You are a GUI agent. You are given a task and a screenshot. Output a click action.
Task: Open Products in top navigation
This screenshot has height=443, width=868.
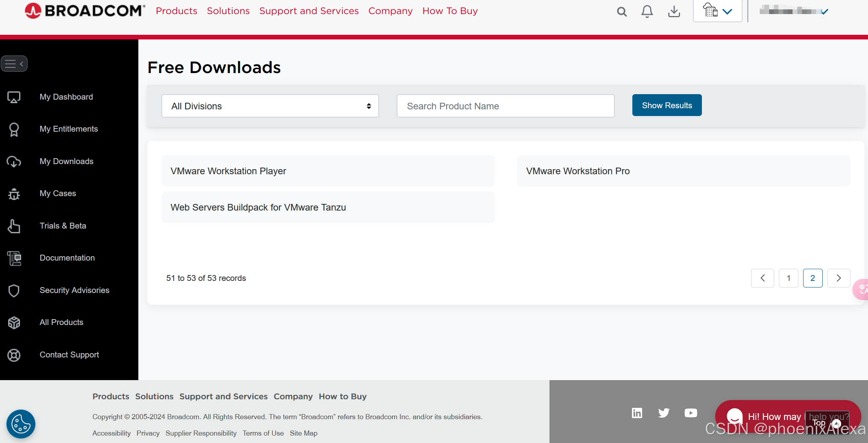tap(176, 11)
